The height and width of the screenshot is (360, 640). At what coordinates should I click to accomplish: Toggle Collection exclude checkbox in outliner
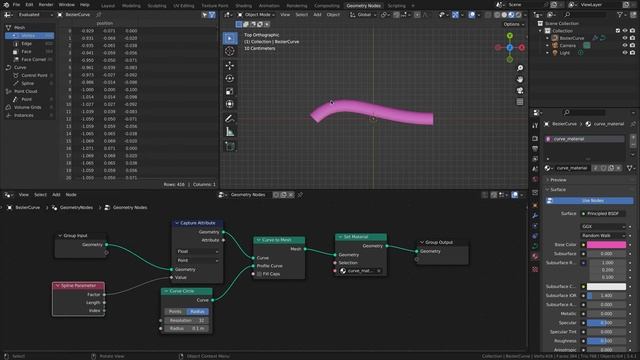pyautogui.click(x=618, y=31)
